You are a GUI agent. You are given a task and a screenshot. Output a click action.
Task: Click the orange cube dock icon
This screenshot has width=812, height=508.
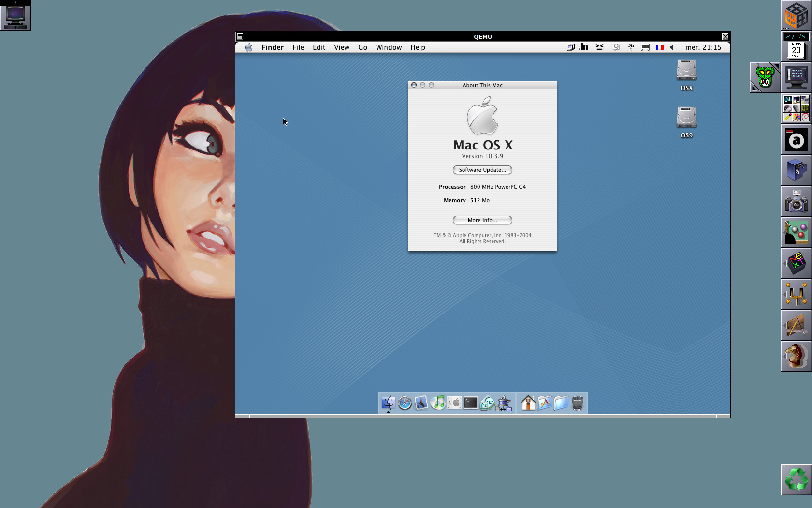[x=796, y=15]
